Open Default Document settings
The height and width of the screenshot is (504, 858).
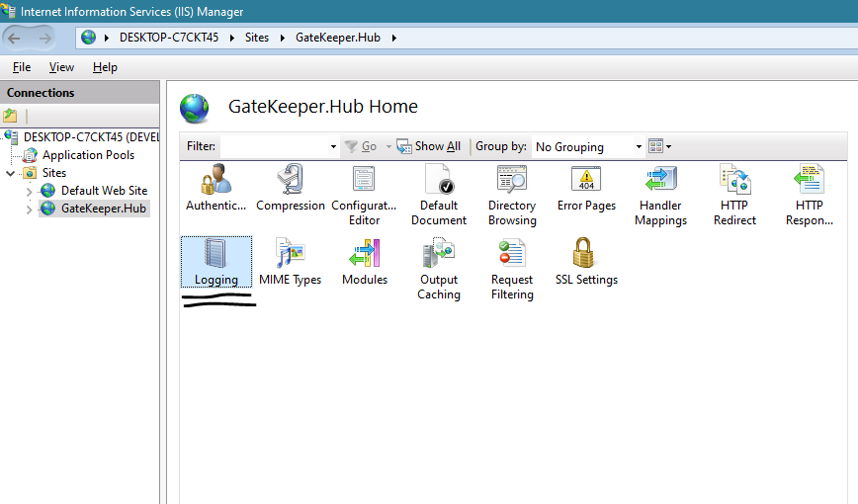(x=438, y=193)
